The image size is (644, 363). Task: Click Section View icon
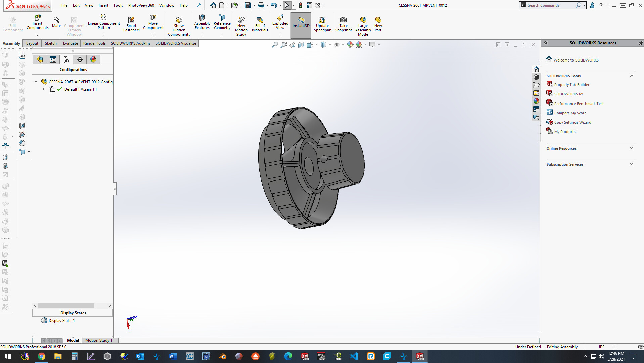point(301,45)
